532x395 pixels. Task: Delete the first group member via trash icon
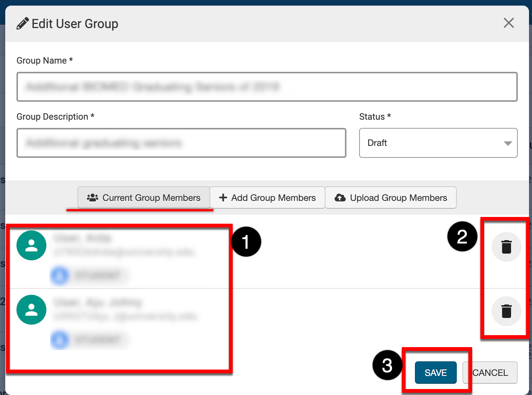[x=506, y=247]
